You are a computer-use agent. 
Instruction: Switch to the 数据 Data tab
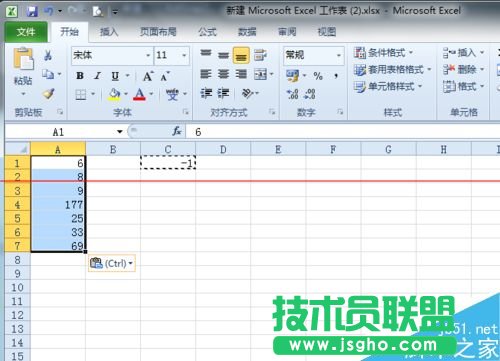(x=247, y=32)
